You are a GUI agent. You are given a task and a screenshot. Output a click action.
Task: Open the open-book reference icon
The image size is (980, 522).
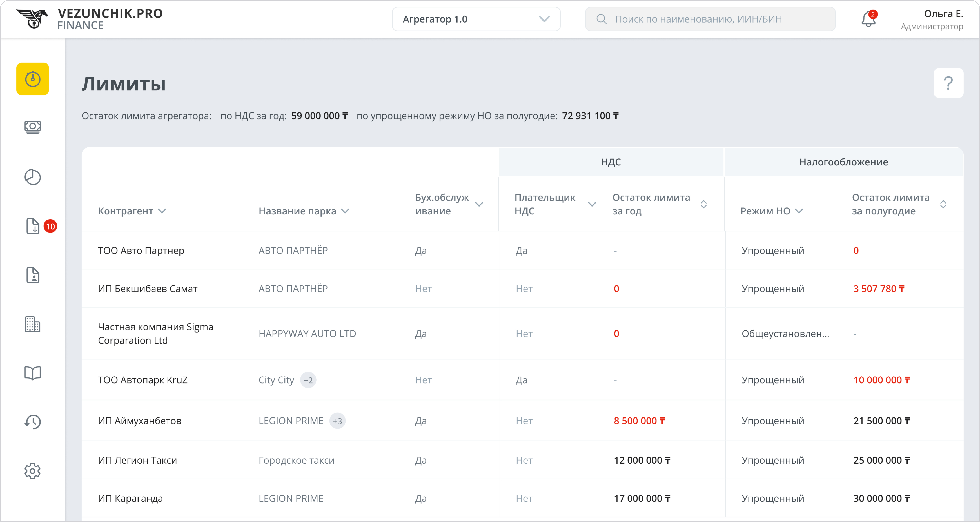coord(32,373)
